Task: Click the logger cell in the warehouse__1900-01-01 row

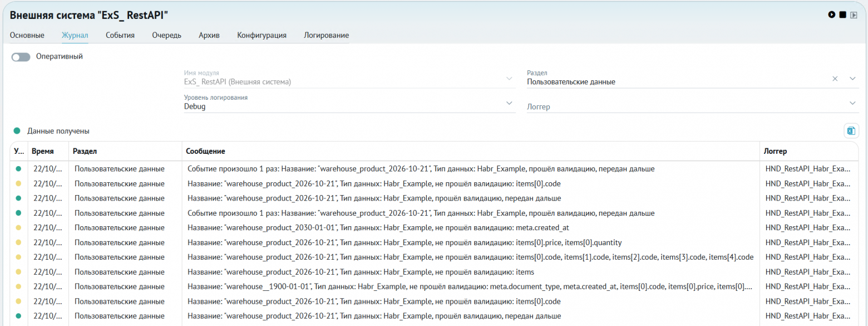Action: tap(808, 286)
